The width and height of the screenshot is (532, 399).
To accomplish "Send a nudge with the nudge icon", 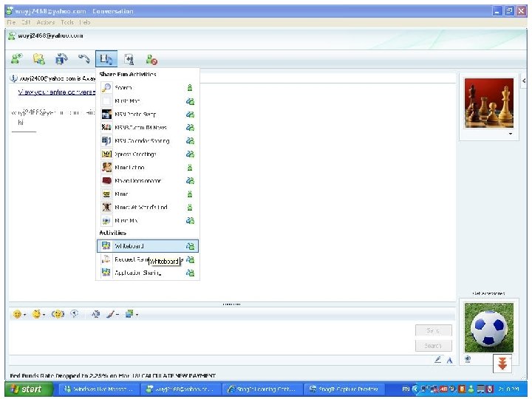I will click(x=58, y=314).
